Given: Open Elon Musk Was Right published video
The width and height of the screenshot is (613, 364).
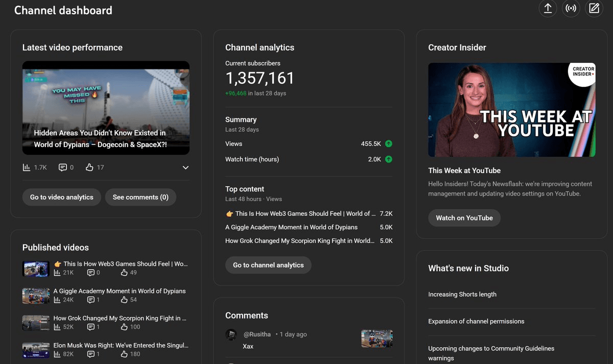Looking at the screenshot, I should (x=121, y=345).
